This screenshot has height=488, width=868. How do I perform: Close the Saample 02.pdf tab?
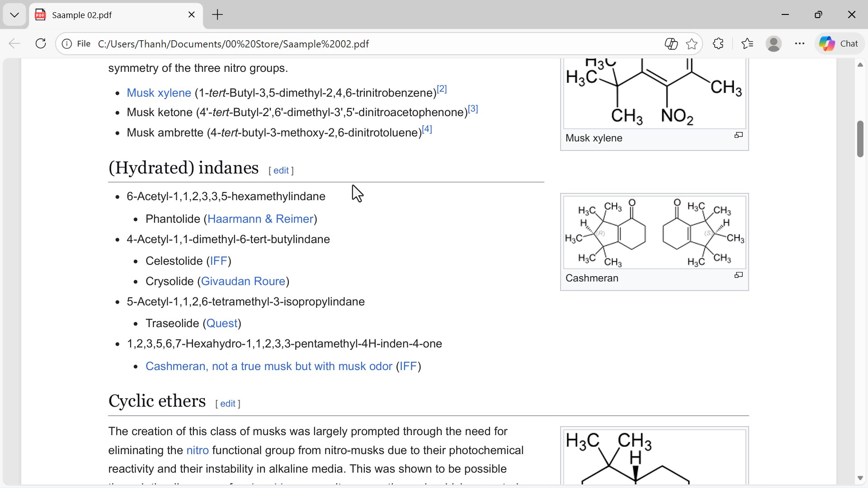click(x=192, y=15)
